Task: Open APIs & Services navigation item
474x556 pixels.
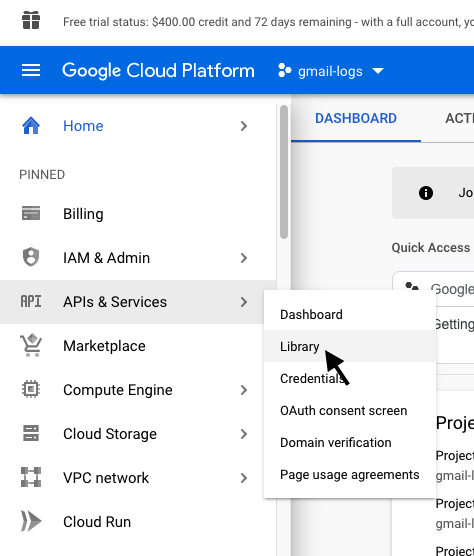Action: (138, 302)
